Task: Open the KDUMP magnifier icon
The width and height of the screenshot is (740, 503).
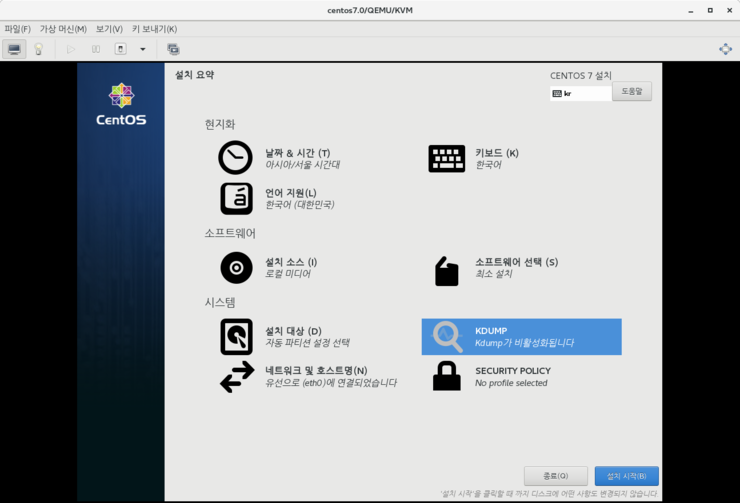Action: click(447, 336)
